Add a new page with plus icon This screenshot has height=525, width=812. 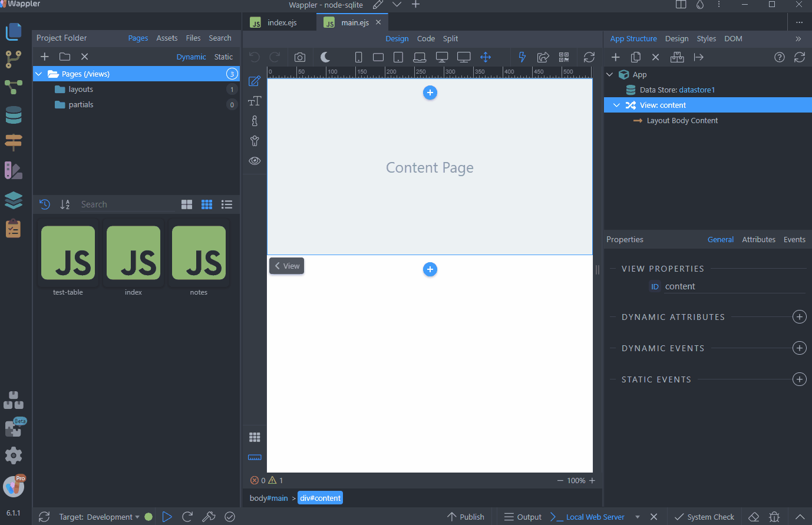click(45, 57)
